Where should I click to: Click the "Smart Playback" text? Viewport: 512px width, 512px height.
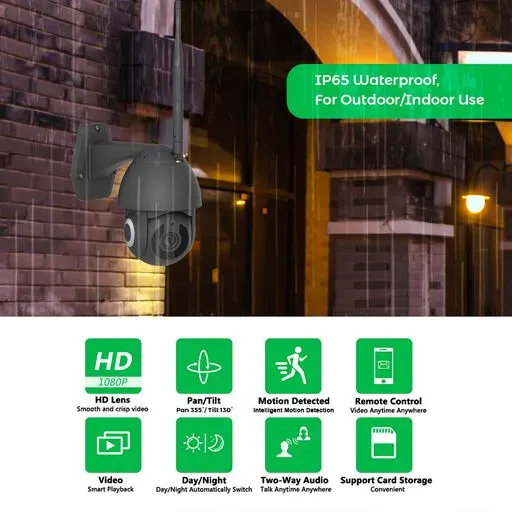tap(111, 489)
